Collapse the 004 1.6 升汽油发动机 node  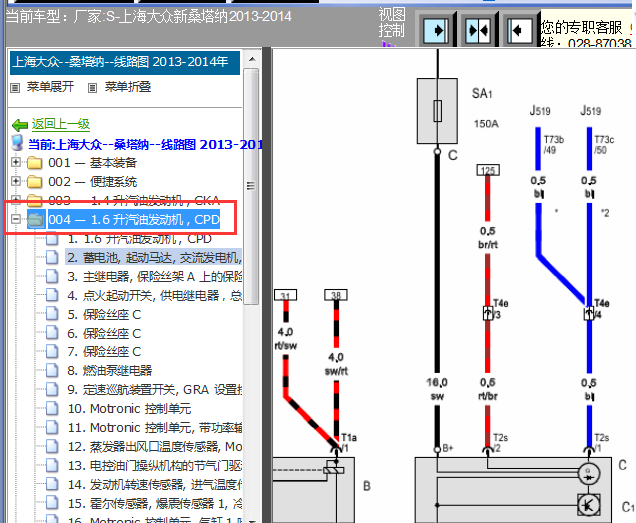coord(16,219)
